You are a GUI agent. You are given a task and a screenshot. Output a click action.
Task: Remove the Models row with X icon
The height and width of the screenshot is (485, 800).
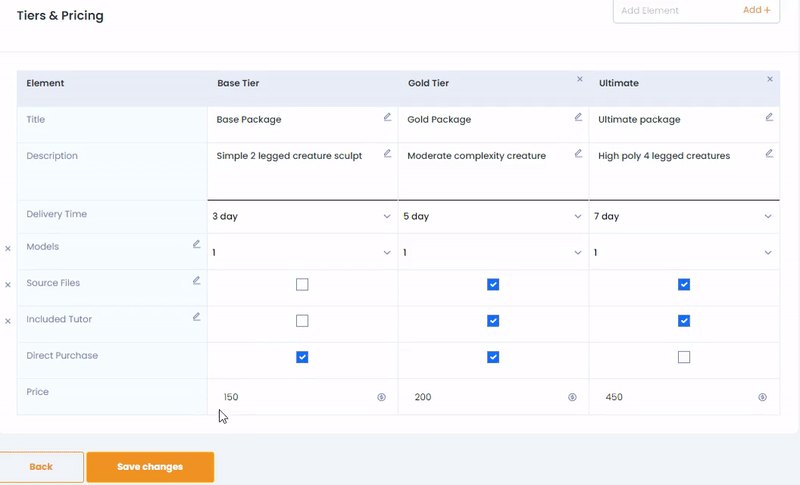pyautogui.click(x=8, y=248)
